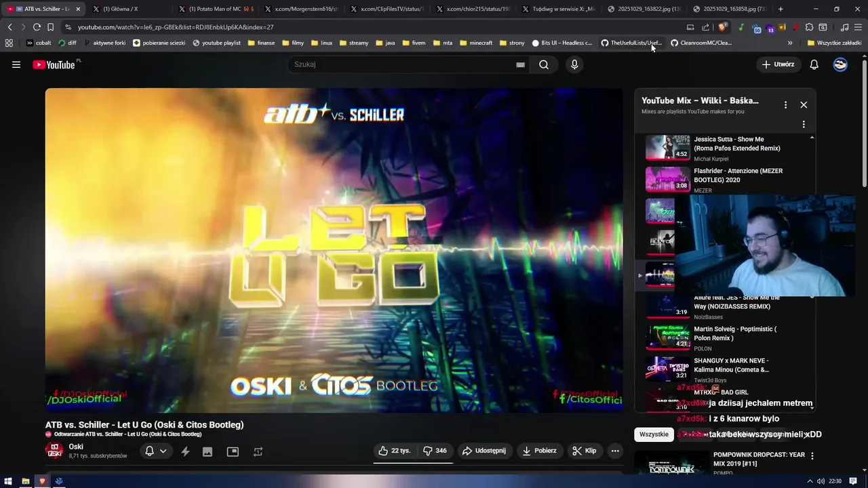Viewport: 868px width, 488px height.
Task: Click the lightning bolt icon under video
Action: (185, 451)
